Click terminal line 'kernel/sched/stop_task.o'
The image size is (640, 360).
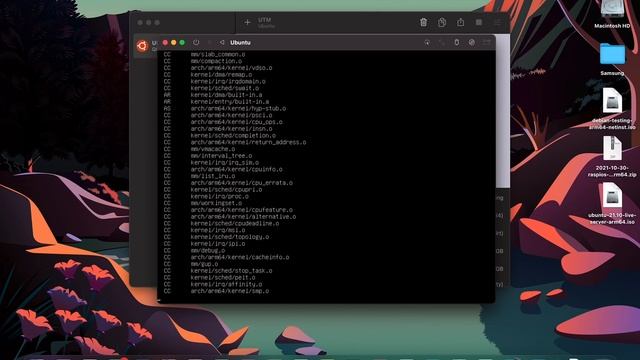(231, 271)
